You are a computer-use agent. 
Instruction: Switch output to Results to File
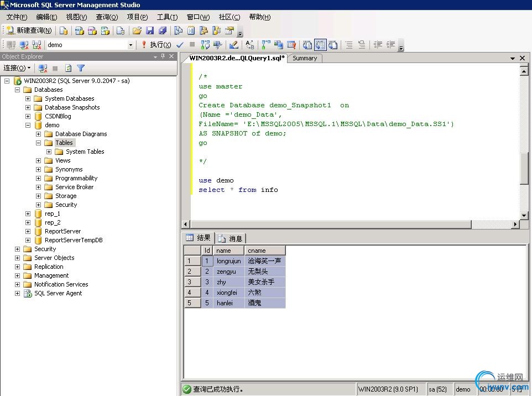(332, 45)
